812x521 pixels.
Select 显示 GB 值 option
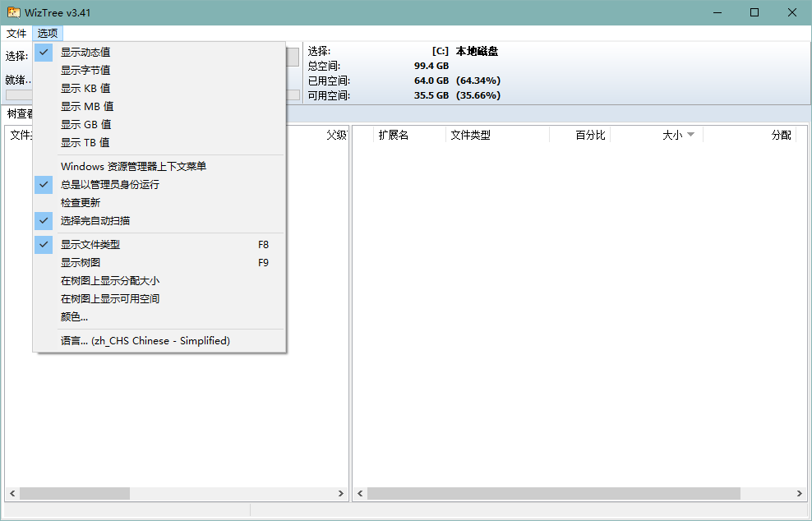85,124
